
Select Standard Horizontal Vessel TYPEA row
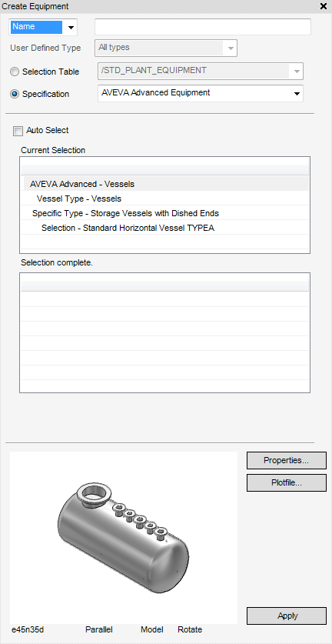164,228
